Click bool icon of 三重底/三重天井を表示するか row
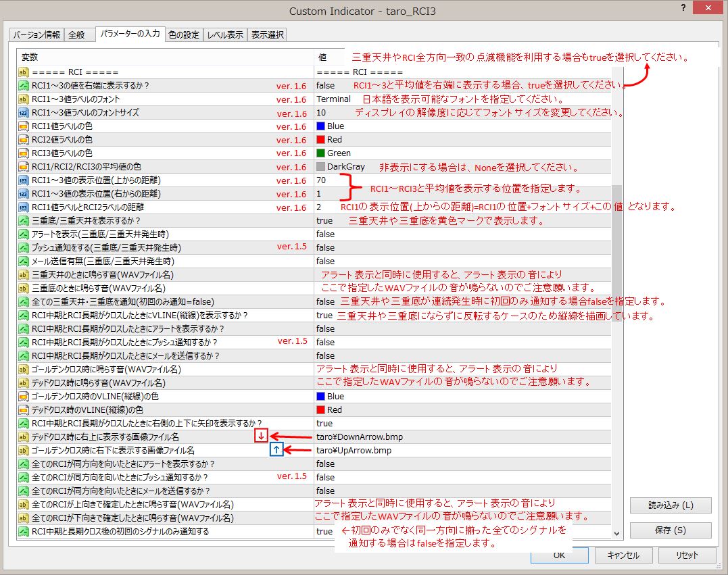728x575 pixels. point(23,221)
